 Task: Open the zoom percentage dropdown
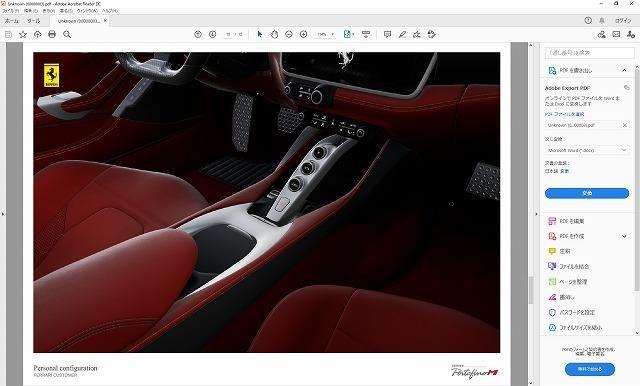(325, 35)
